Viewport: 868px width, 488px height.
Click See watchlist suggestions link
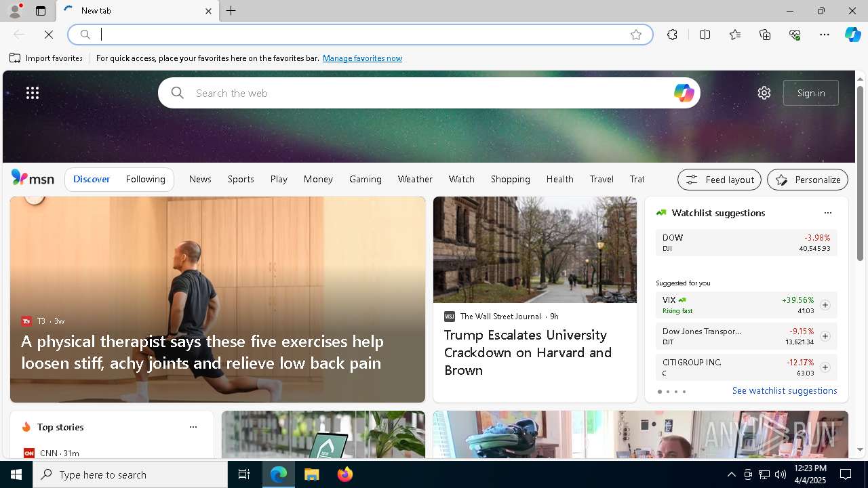tap(785, 390)
